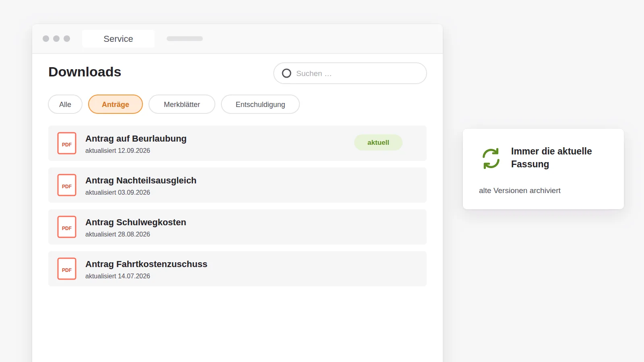The height and width of the screenshot is (362, 644).
Task: Click the Immer die aktuelle Fassung heading
Action: click(x=551, y=158)
